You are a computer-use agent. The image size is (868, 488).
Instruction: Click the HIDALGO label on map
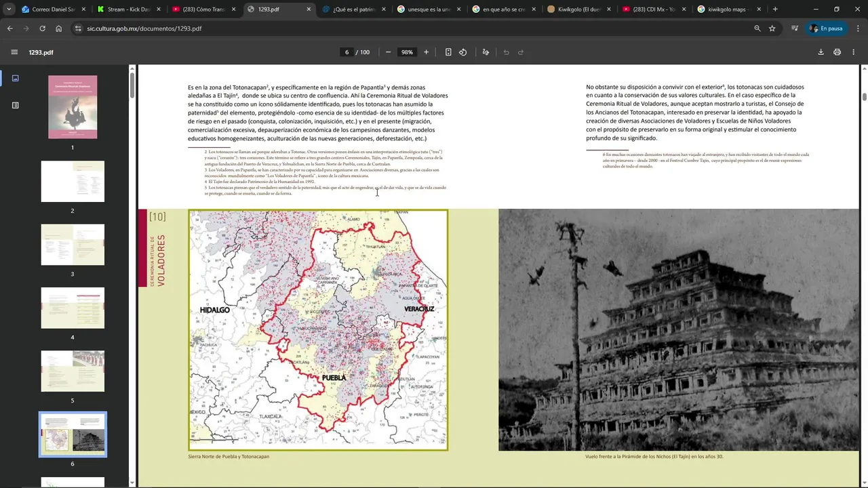pyautogui.click(x=214, y=310)
